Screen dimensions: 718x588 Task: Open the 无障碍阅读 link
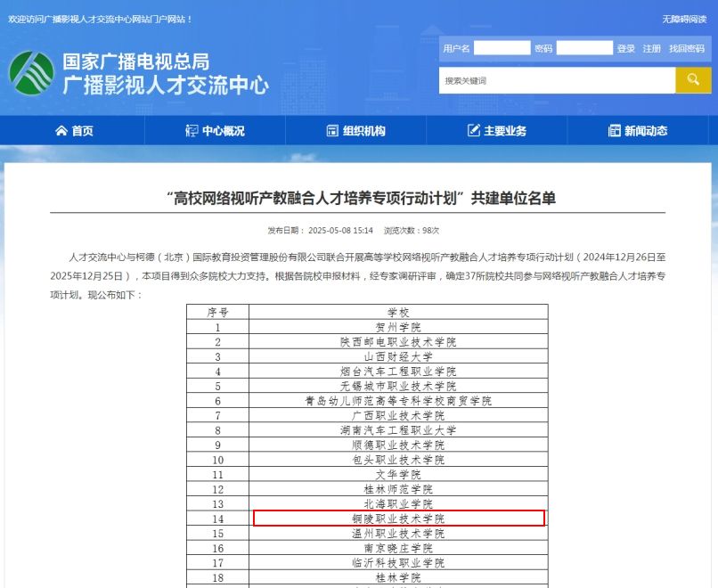click(x=684, y=20)
